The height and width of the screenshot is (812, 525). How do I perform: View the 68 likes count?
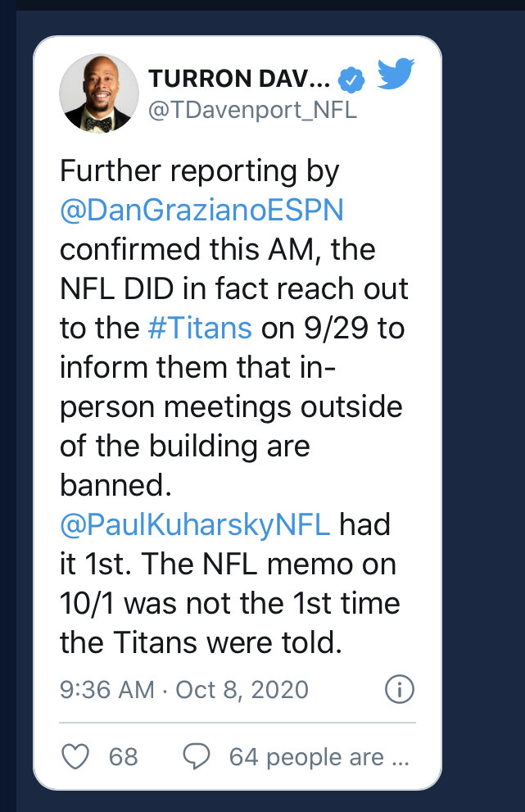[x=123, y=757]
